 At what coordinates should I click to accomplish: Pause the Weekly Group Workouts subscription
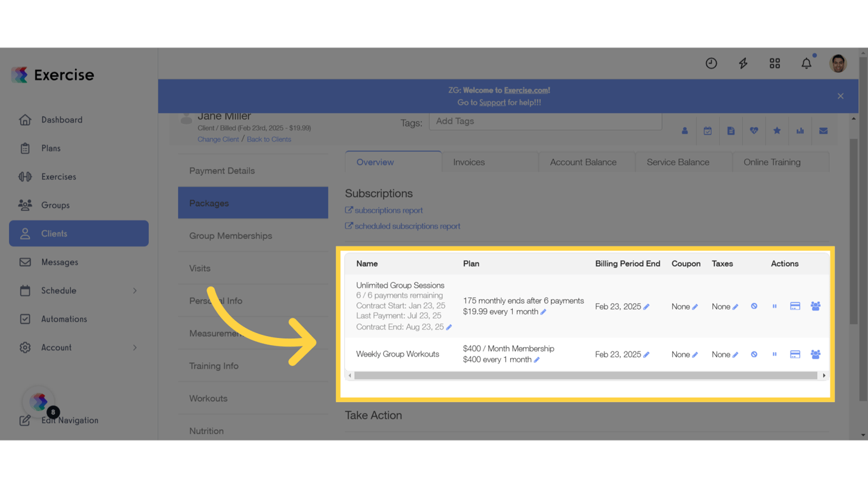pyautogui.click(x=775, y=354)
